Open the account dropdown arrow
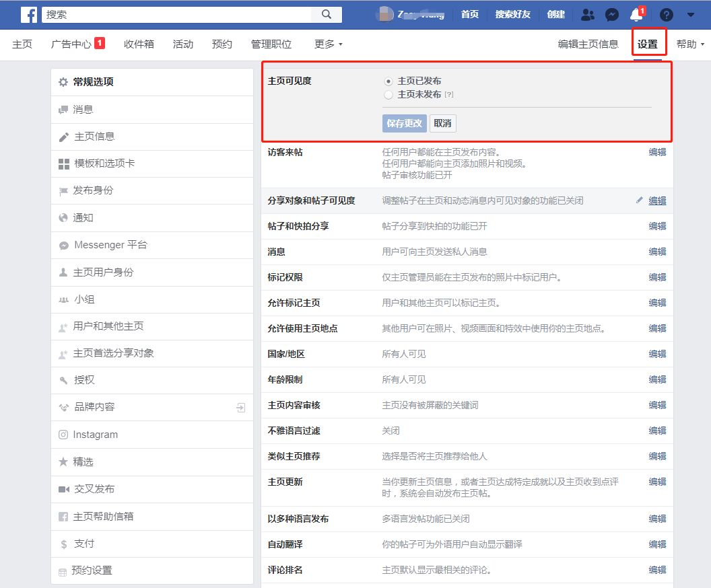Viewport: 711px width, 588px height. click(691, 15)
